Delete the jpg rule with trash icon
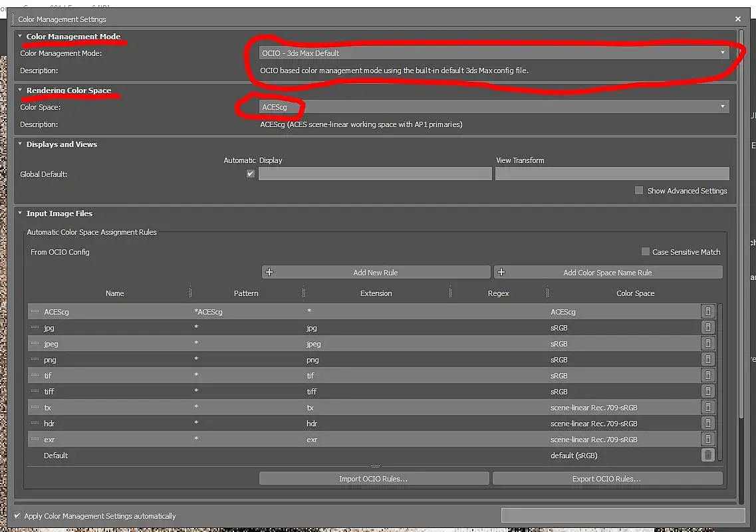The height and width of the screenshot is (532, 756). [707, 327]
